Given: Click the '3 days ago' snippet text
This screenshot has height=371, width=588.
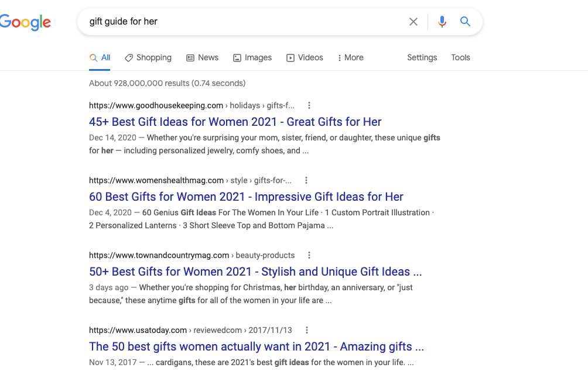Looking at the screenshot, I should click(x=109, y=288).
